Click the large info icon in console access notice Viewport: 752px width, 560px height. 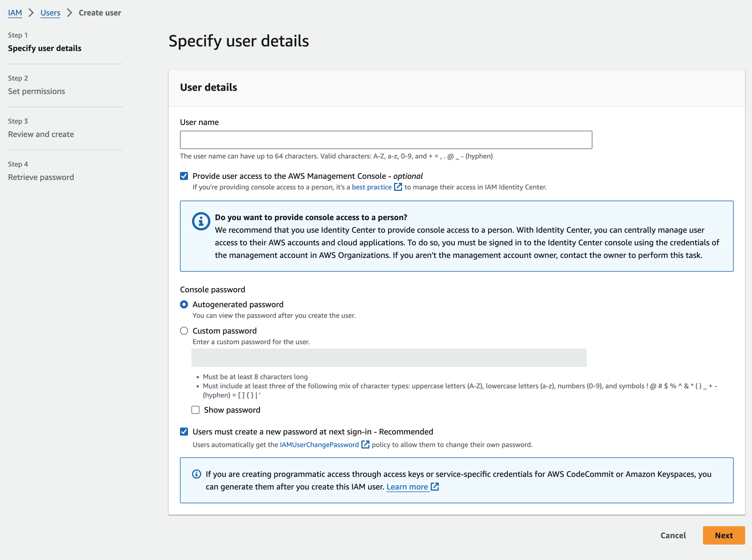tap(201, 221)
